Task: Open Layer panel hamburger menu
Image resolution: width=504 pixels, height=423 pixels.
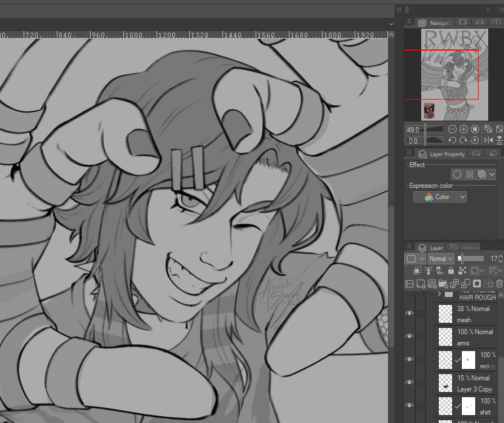Action: (409, 246)
